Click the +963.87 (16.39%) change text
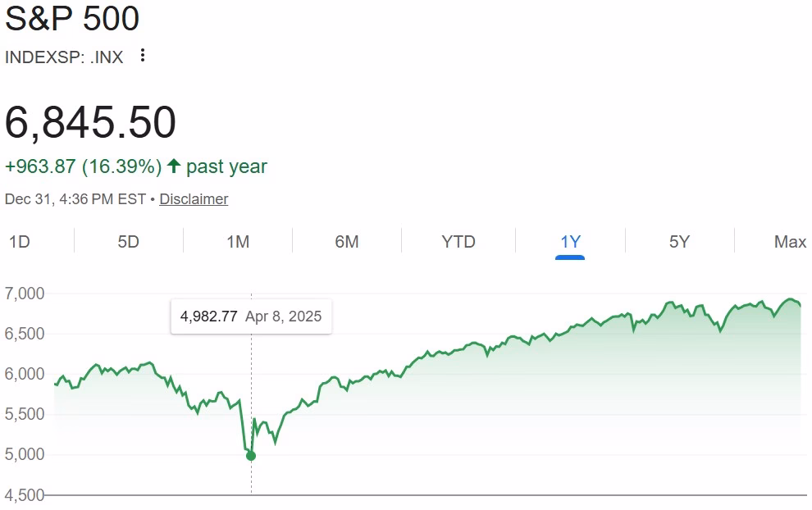 click(82, 166)
